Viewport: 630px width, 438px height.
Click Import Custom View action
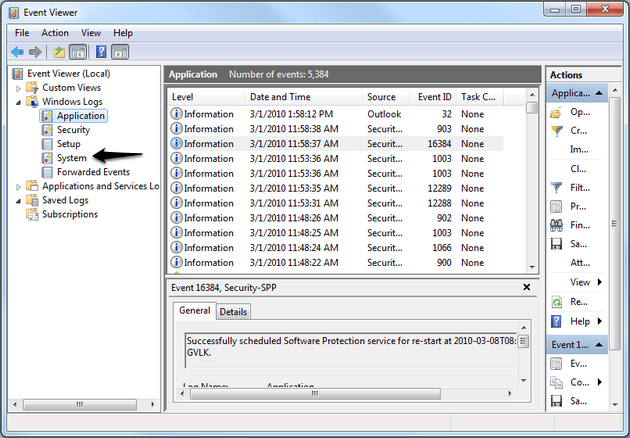579,149
